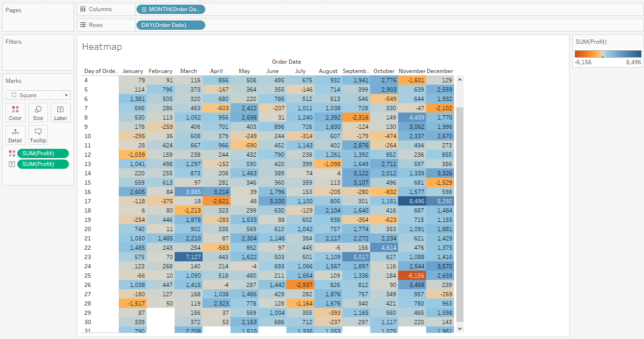This screenshot has width=644, height=339.
Task: Click the -2,102 cell in December
Action: click(x=440, y=108)
